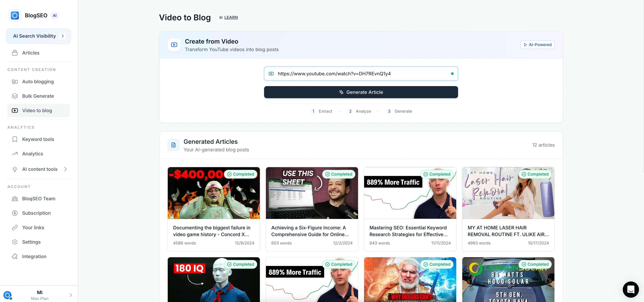Select the Articles icon in sidebar
This screenshot has width=644, height=302.
click(15, 53)
